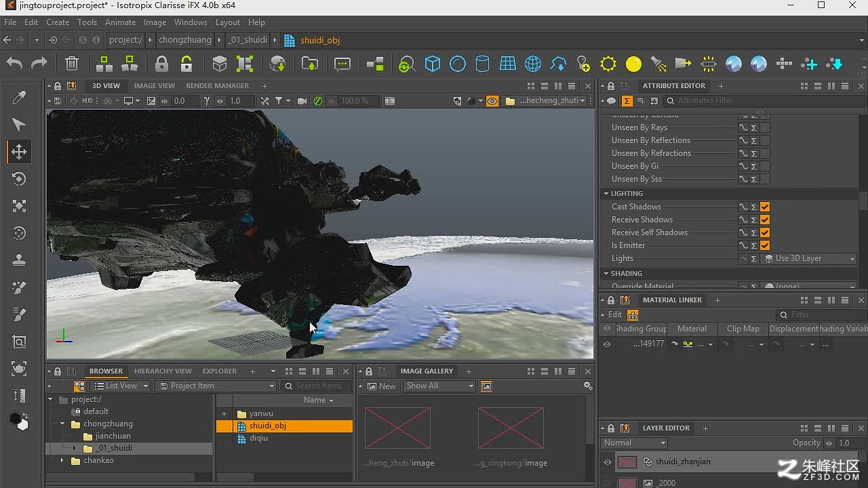Select the jianchuan tree folder
The width and height of the screenshot is (868, 488).
[113, 436]
